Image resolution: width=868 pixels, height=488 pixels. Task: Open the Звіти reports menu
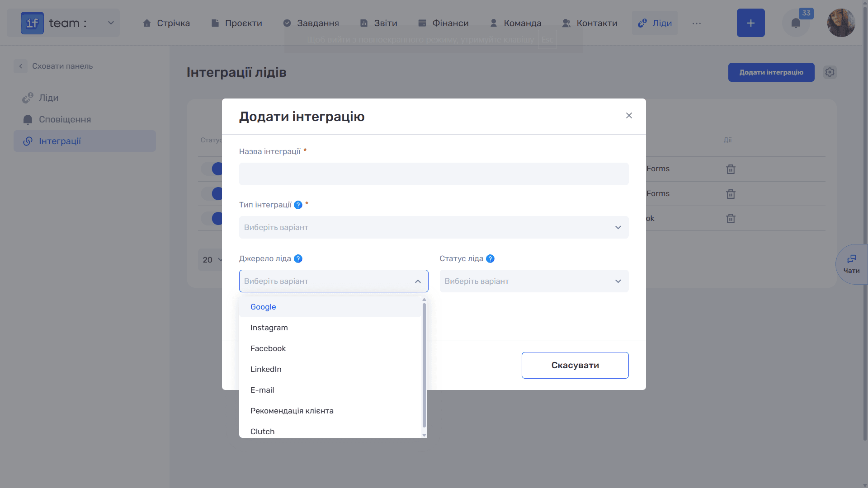coord(379,23)
